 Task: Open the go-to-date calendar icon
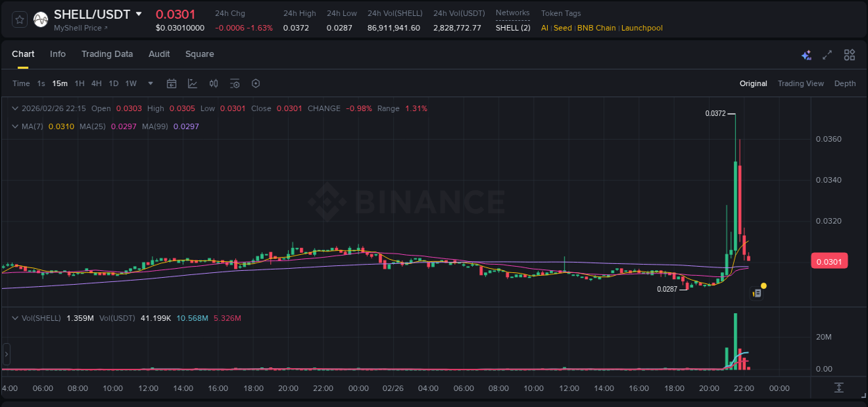click(172, 83)
